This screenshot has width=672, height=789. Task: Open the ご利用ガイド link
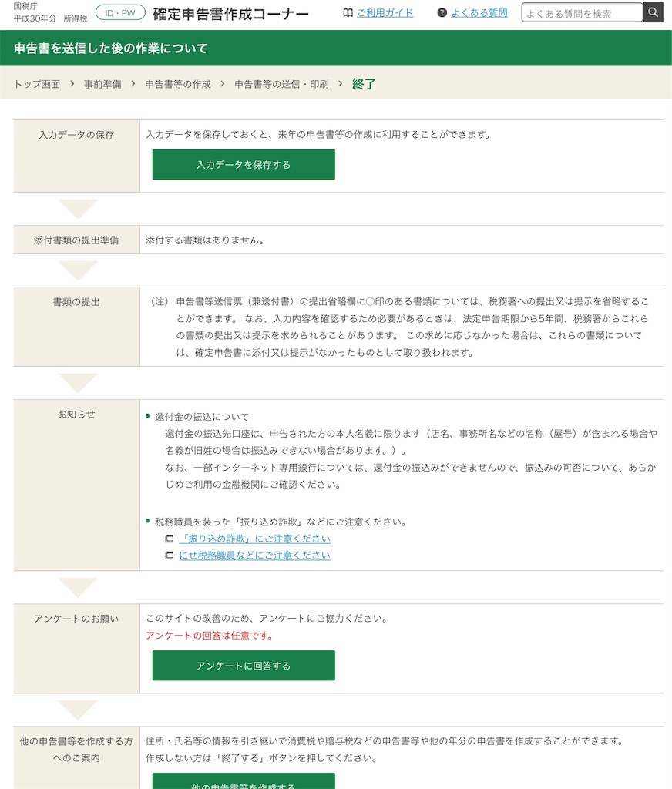[385, 12]
